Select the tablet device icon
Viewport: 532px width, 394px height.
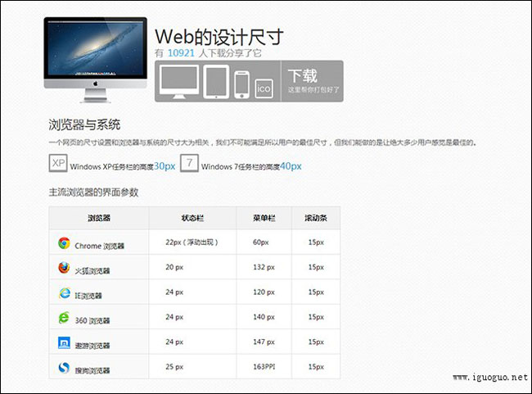[215, 82]
